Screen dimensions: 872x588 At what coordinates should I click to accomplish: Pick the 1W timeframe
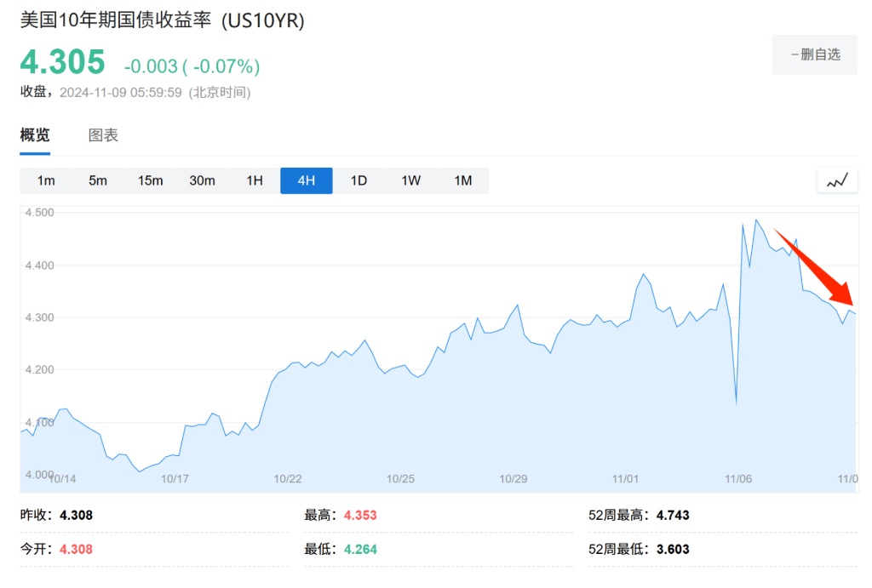(x=410, y=180)
